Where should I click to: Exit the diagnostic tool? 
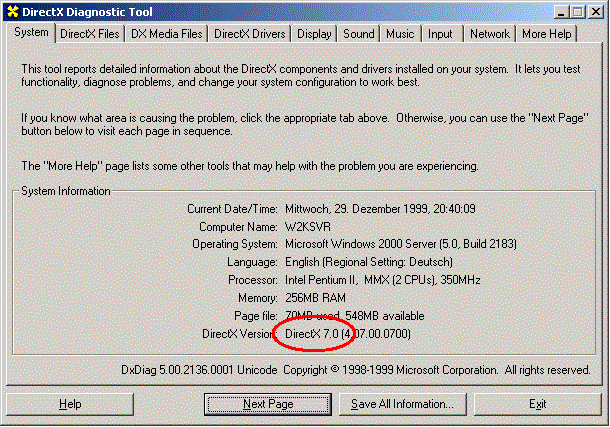click(x=538, y=404)
